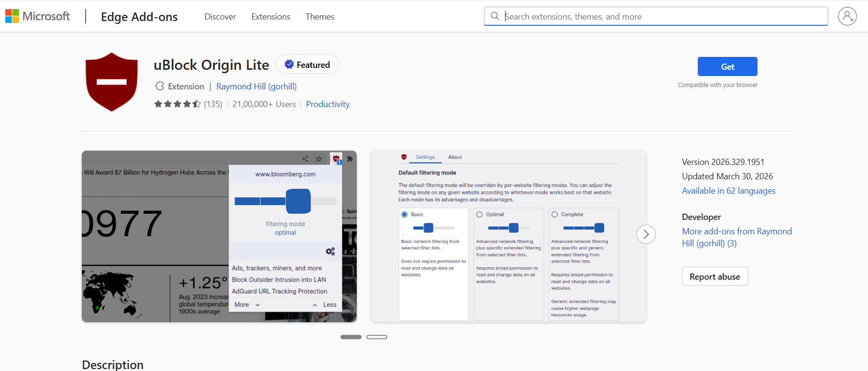Go to first carousel page indicator

(351, 337)
